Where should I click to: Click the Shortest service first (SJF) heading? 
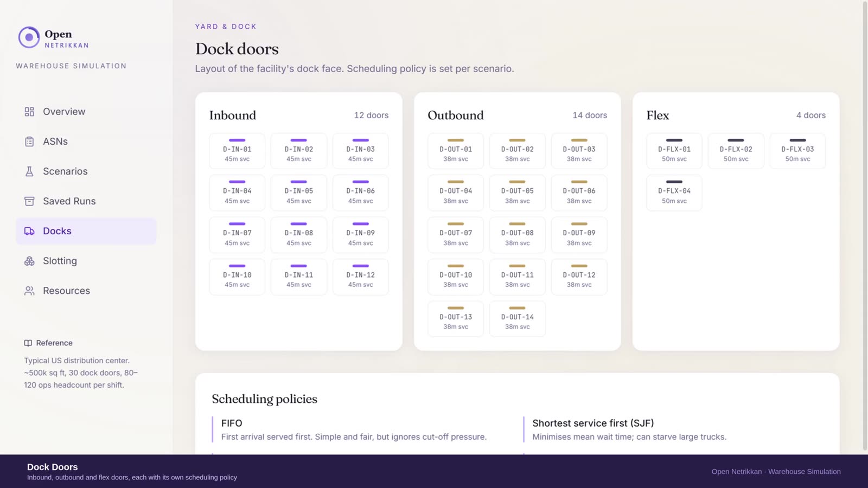[593, 423]
